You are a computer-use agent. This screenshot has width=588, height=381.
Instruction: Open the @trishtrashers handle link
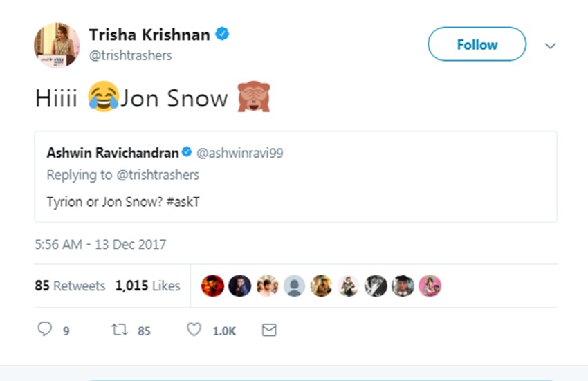tap(131, 55)
